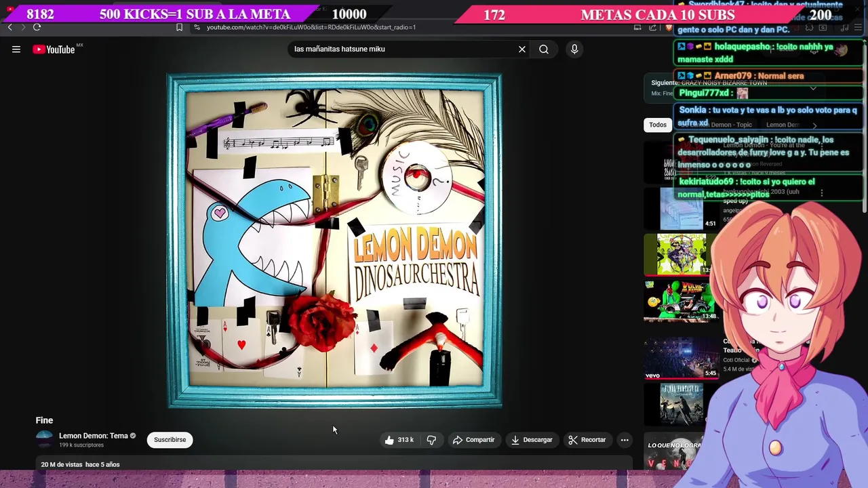
Task: Share the video via Compartir
Action: coord(473,440)
